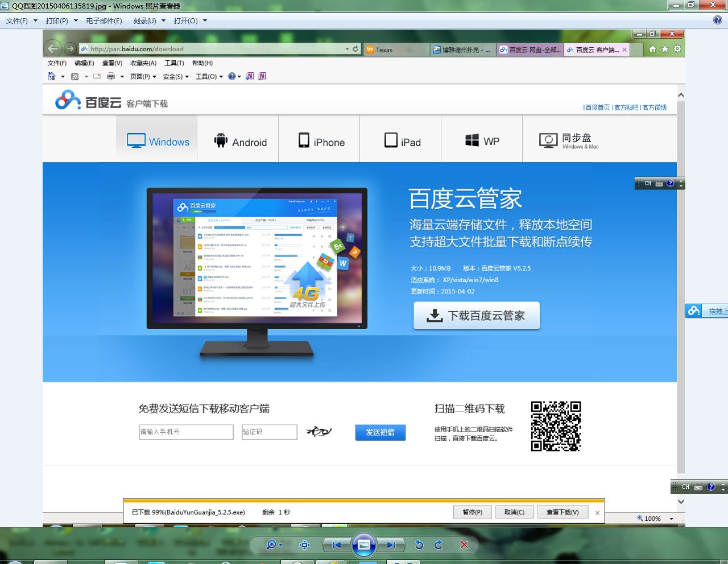
Task: Delete the current picture
Action: (464, 545)
